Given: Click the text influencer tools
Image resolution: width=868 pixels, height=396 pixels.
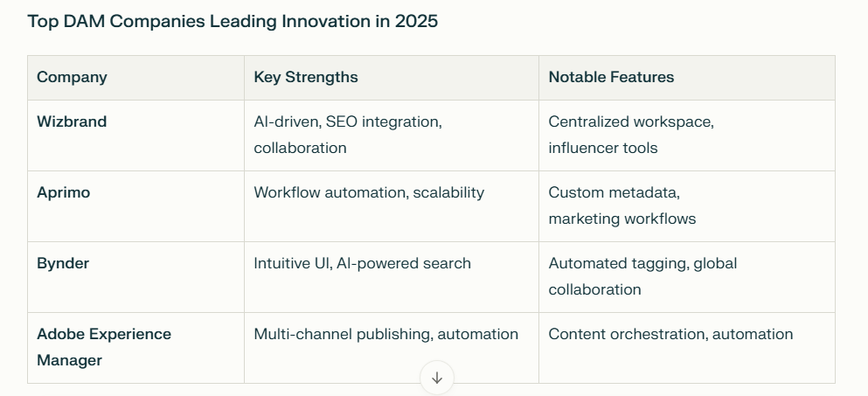Looking at the screenshot, I should (x=603, y=148).
